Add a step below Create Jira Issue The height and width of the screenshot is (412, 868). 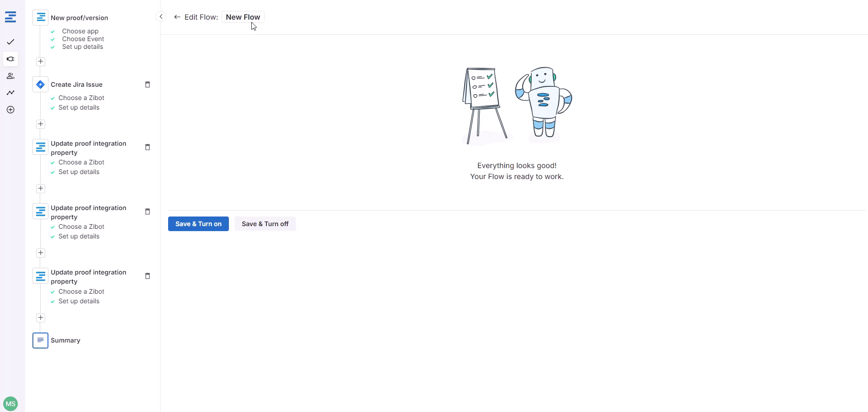tap(41, 124)
